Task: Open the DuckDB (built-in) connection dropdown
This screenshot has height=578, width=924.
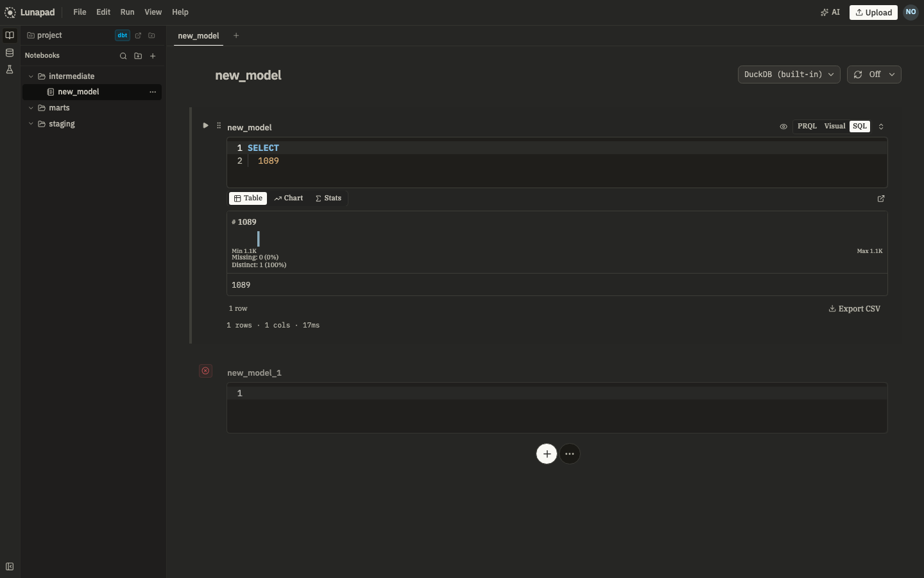Action: point(789,74)
